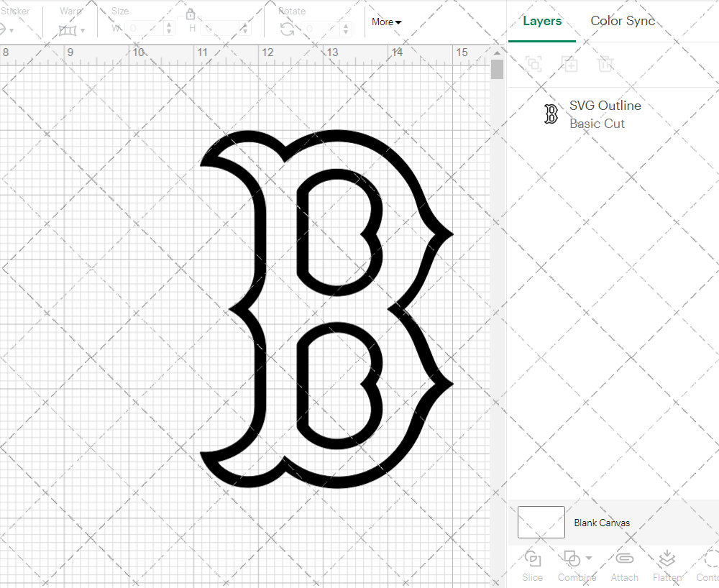This screenshot has height=588, width=719.
Task: Click the canvas vertical scrollbar
Action: pos(497,68)
